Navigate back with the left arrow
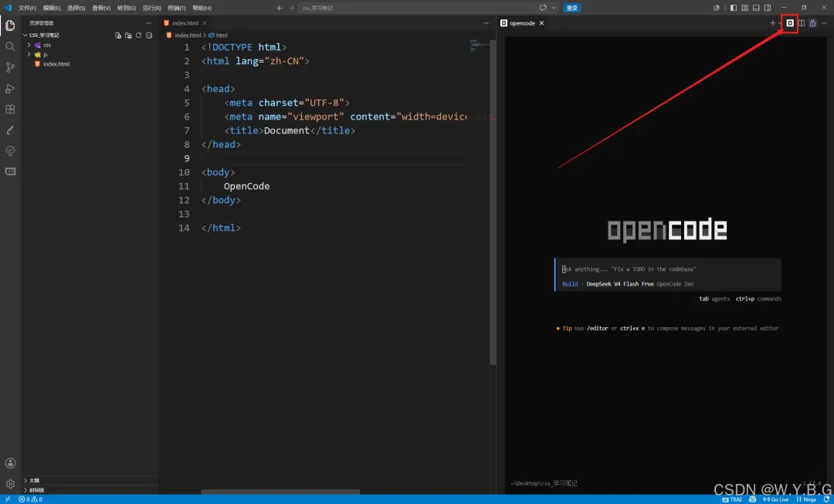The height and width of the screenshot is (504, 834). point(280,8)
